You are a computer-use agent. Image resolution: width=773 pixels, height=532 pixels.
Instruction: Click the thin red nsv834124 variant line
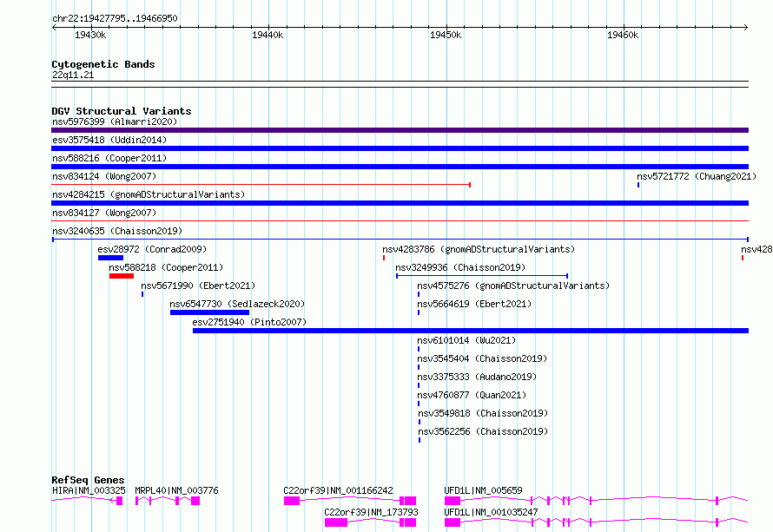[261, 185]
